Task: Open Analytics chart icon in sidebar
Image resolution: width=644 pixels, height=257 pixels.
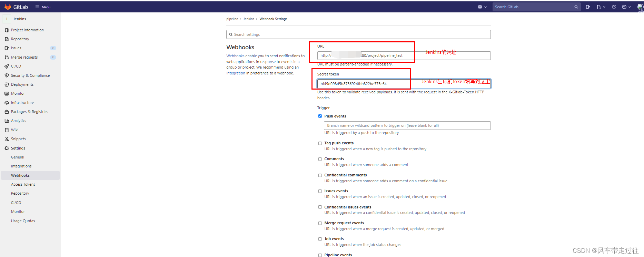Action: tap(7, 121)
